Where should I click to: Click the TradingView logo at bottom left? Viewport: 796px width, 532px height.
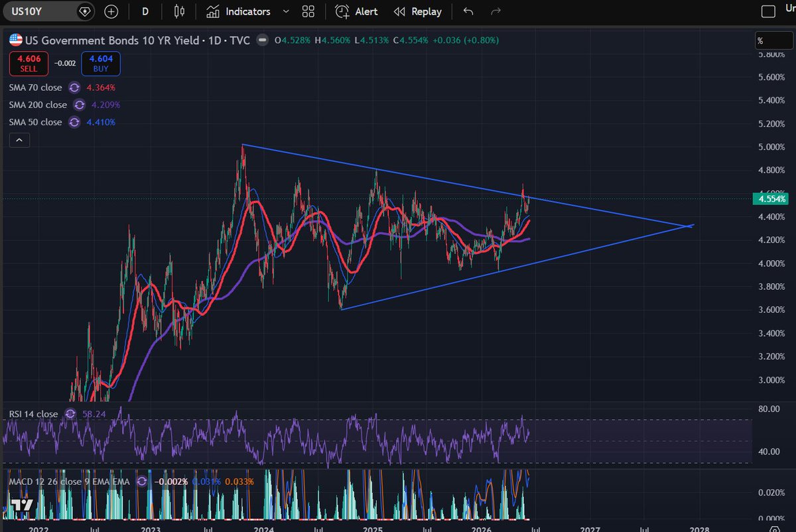point(22,505)
